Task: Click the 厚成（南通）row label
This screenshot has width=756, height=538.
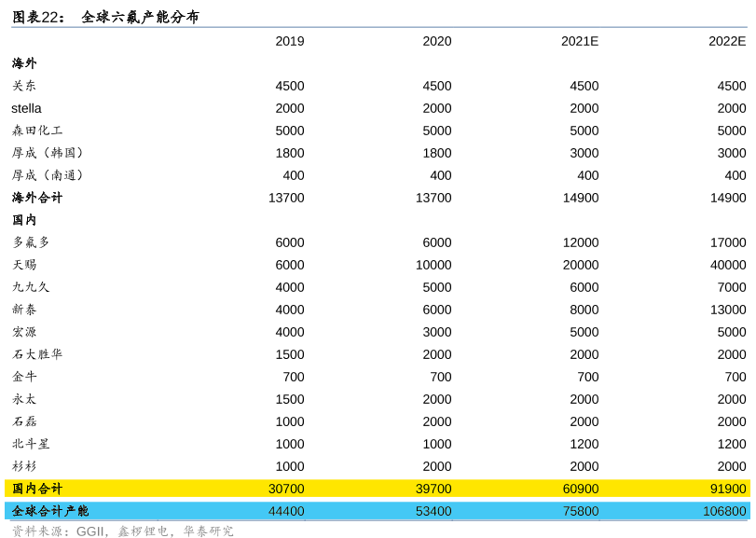Action: pos(48,175)
